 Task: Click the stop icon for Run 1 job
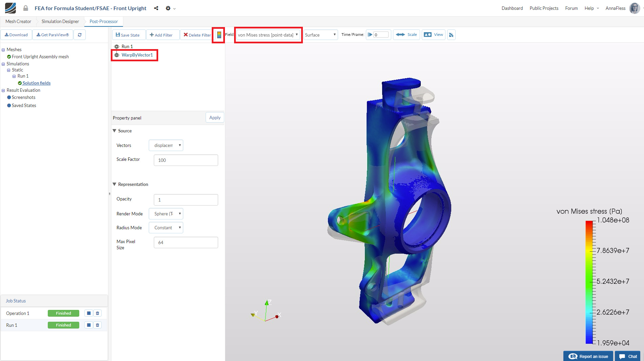point(89,325)
